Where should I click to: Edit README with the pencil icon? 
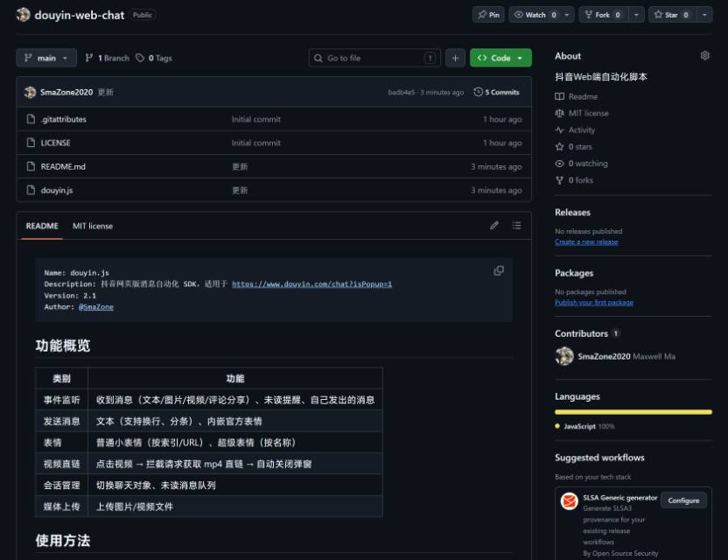click(x=494, y=226)
